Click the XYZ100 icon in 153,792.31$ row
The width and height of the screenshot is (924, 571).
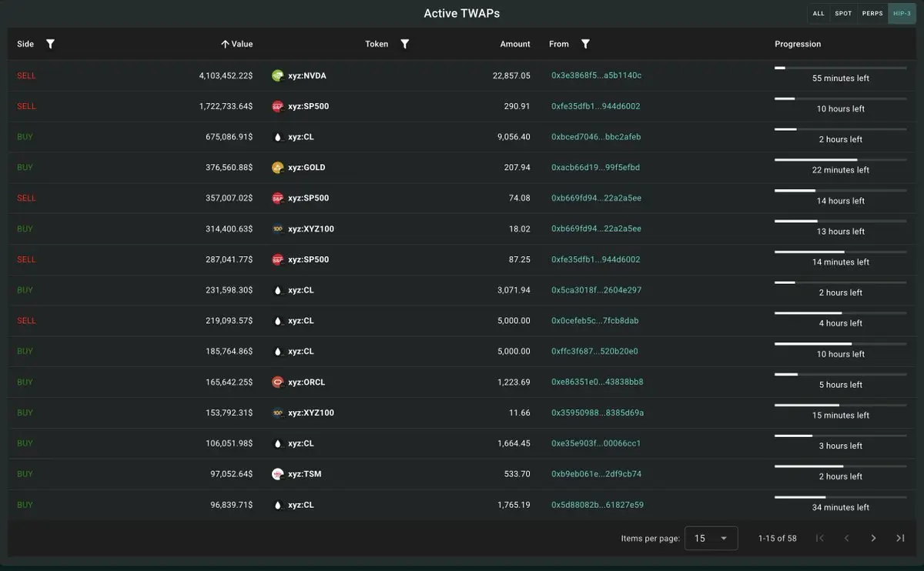pos(278,412)
